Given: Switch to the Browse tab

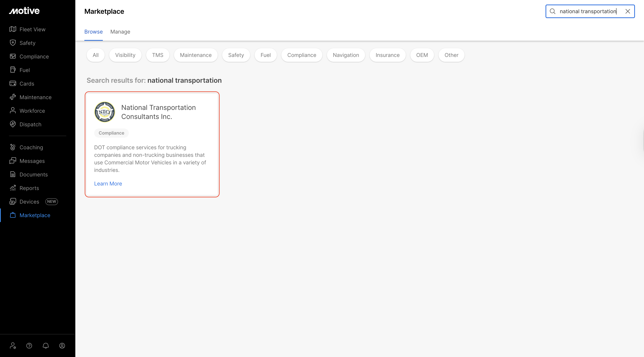Looking at the screenshot, I should tap(94, 32).
